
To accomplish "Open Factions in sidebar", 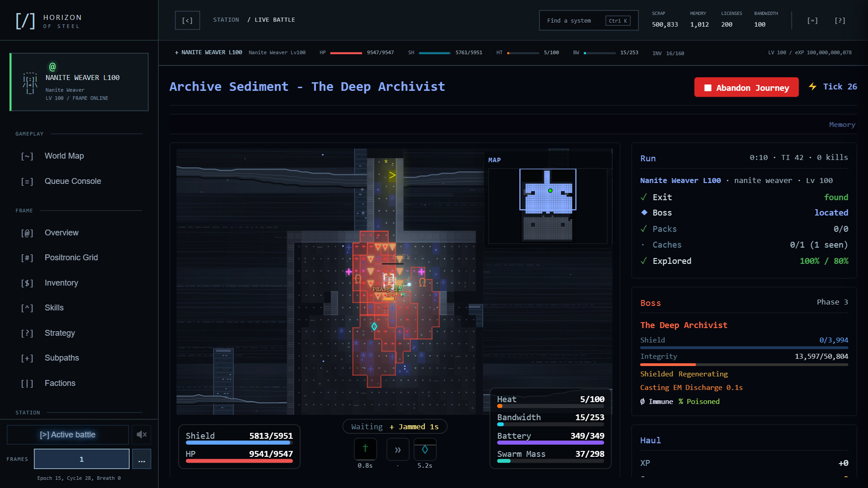I will pos(60,383).
